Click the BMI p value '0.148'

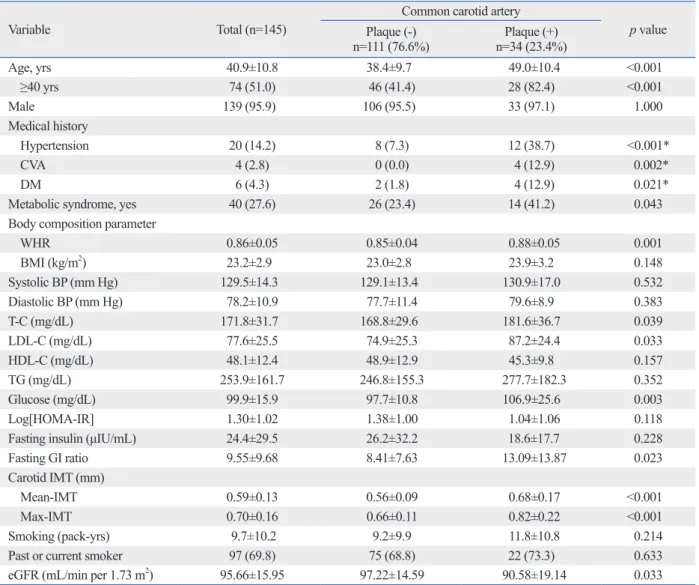[648, 263]
